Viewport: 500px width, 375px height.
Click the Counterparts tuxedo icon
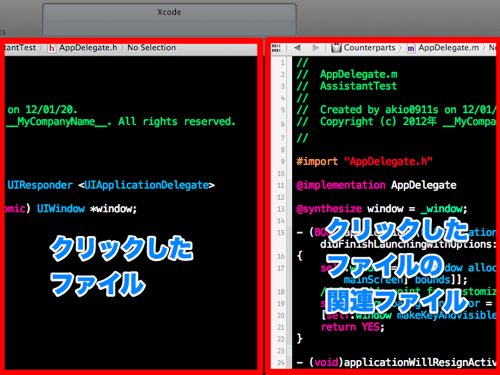point(336,48)
